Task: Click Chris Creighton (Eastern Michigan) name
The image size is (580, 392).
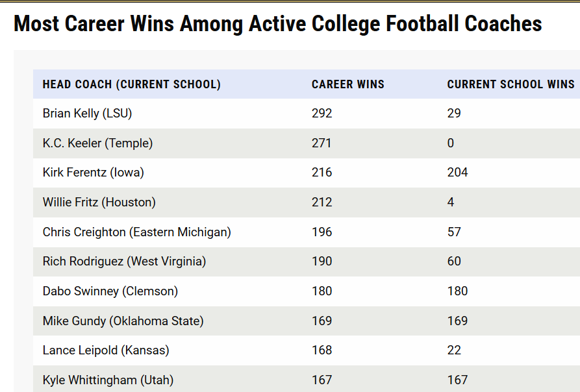Action: pyautogui.click(x=136, y=232)
